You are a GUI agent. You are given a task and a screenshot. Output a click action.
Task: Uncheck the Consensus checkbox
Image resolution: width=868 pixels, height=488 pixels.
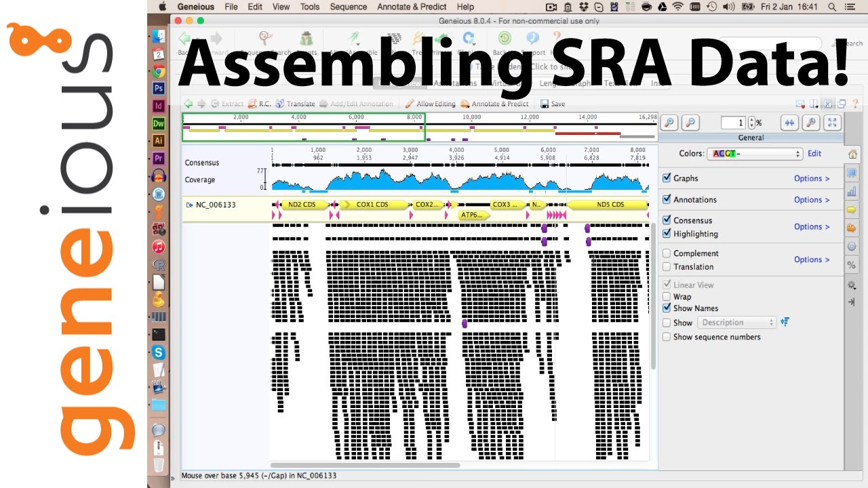pos(667,220)
